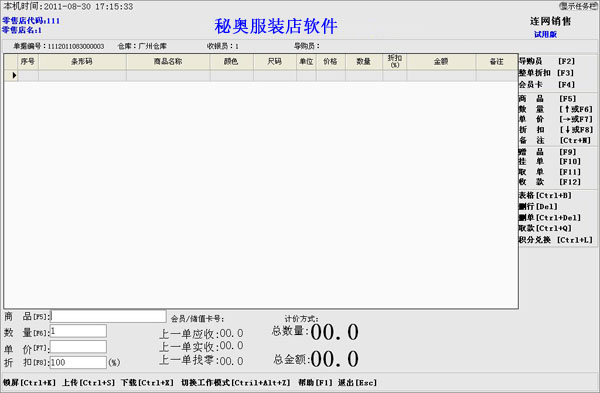The image size is (600, 393).
Task: Click the 单价 [→或F7] shortcut in right panel
Action: point(556,119)
